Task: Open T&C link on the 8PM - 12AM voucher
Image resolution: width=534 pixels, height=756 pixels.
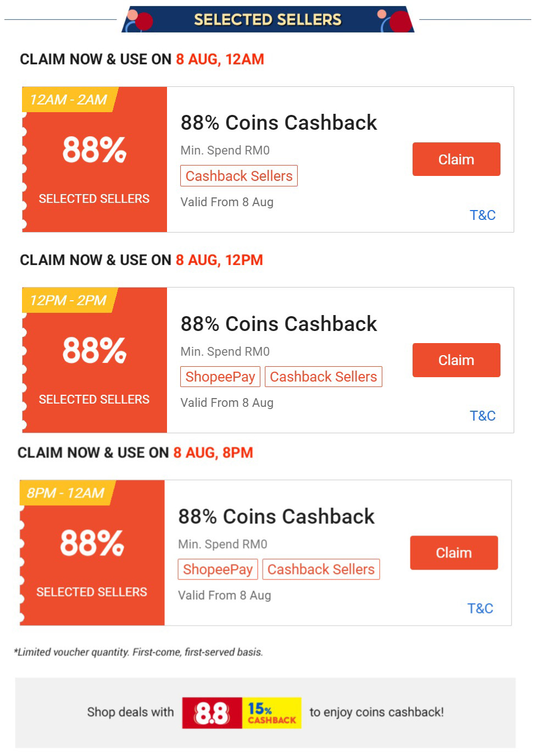Action: coord(480,608)
